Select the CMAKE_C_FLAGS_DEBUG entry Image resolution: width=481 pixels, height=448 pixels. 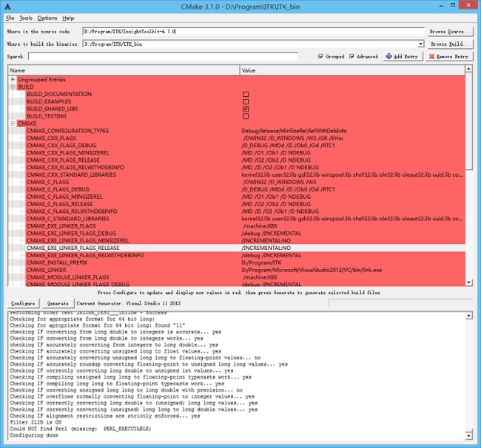click(x=58, y=189)
